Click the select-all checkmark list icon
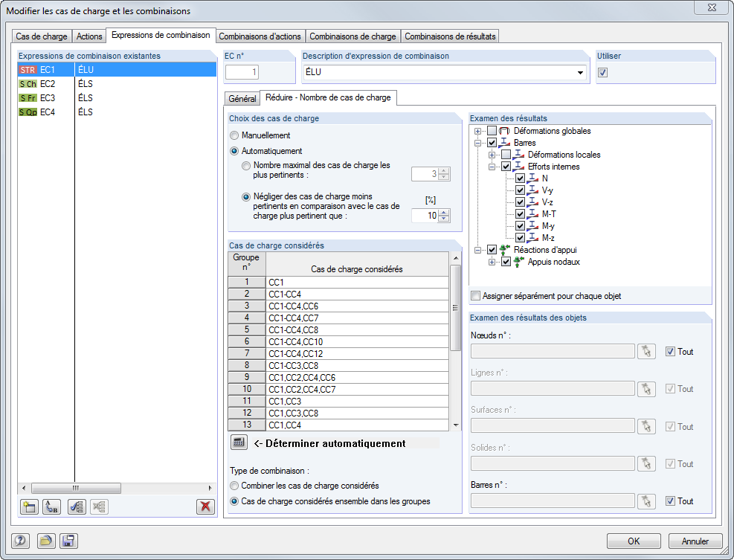 point(77,506)
